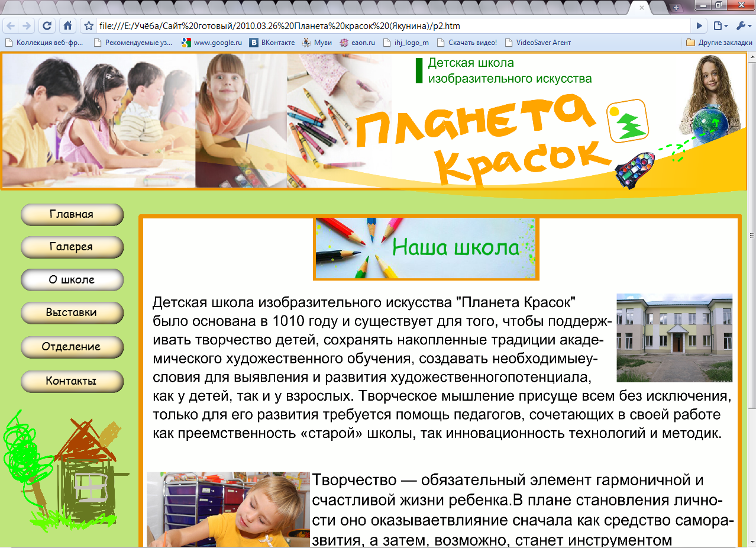The height and width of the screenshot is (548, 756).
Task: Click the green tree logo icon
Action: (x=628, y=121)
